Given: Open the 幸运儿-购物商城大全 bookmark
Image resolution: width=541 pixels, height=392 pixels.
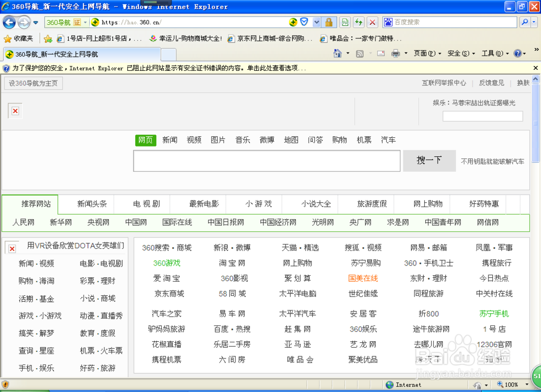Looking at the screenshot, I should [186, 38].
